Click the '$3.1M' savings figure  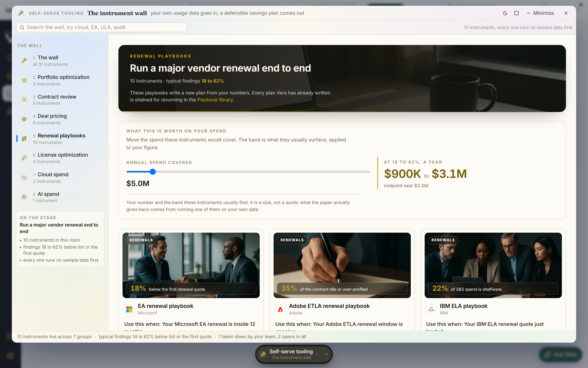[449, 174]
